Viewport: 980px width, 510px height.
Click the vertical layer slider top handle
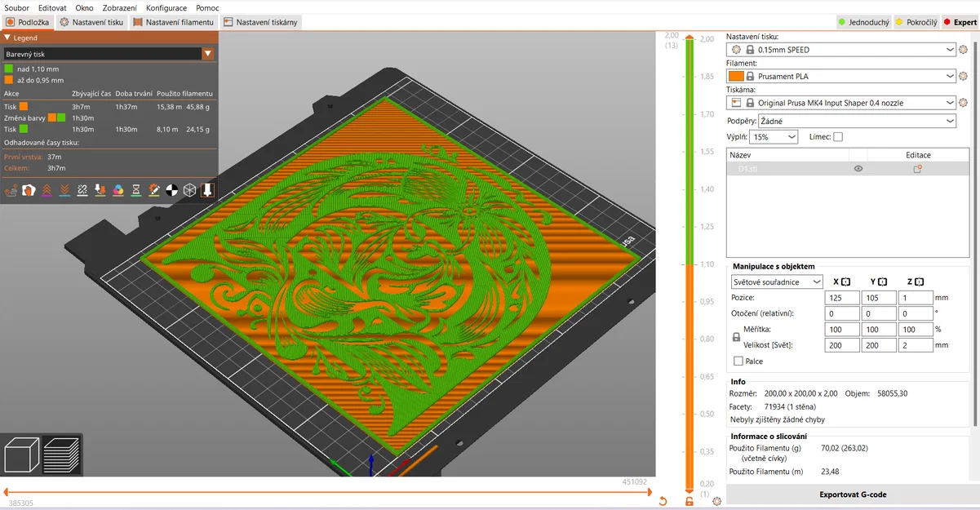[690, 38]
